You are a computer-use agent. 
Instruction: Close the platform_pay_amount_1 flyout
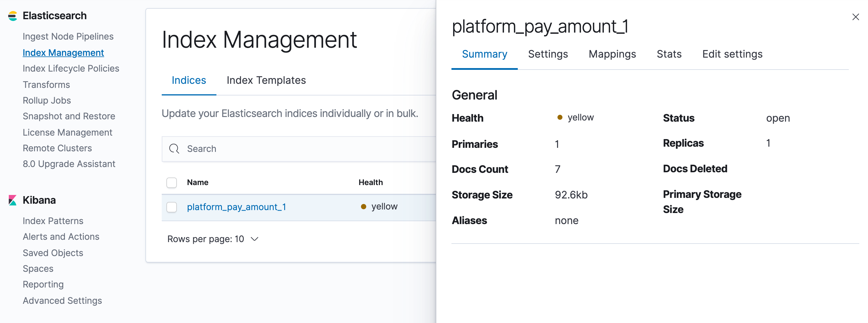point(855,17)
